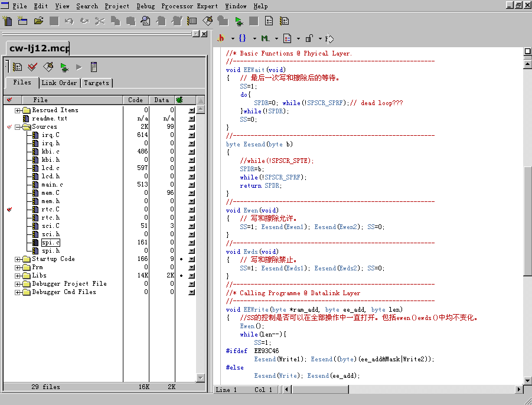Select the main.c file

pyautogui.click(x=52, y=185)
